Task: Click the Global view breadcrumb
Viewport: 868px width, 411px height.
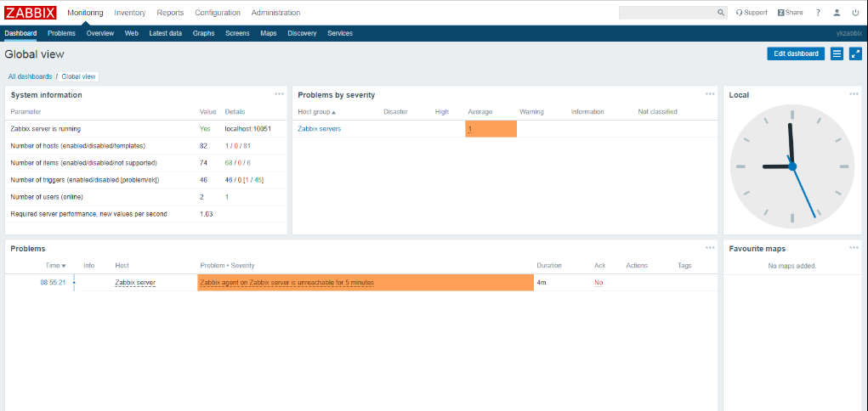Action: (78, 76)
